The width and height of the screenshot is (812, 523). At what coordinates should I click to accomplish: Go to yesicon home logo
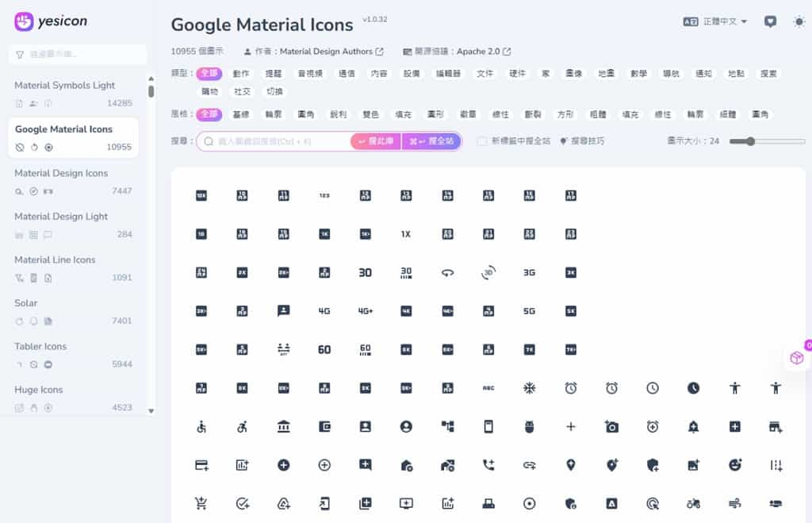[51, 21]
